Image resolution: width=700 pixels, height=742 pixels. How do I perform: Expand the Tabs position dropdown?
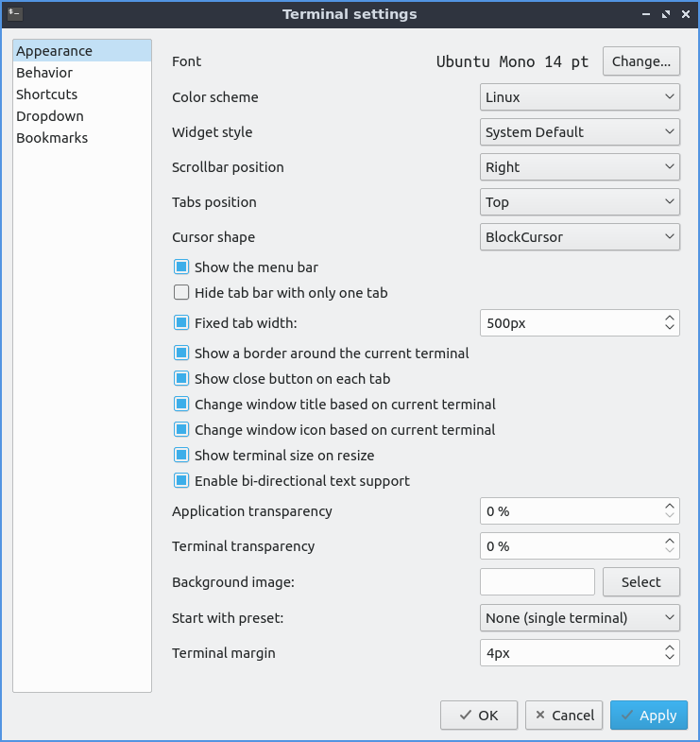point(580,201)
